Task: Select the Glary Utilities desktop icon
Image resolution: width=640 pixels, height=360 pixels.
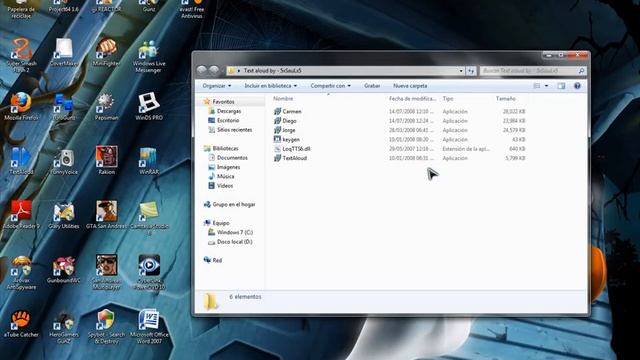Action: [64, 214]
